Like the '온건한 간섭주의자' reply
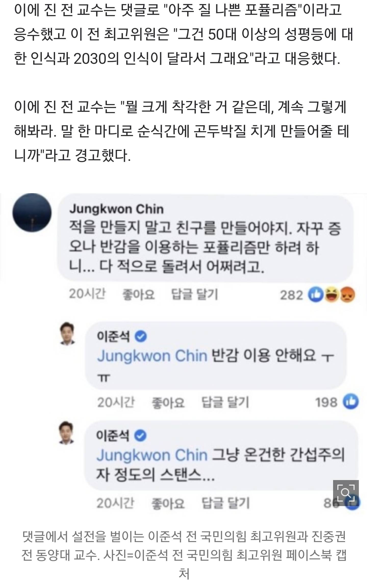The image size is (367, 588). [x=168, y=504]
